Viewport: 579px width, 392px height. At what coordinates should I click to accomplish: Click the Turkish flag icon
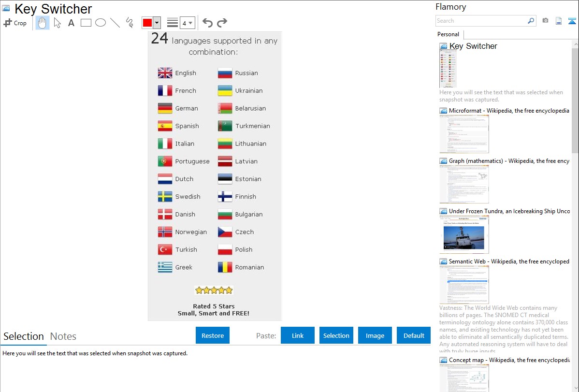point(165,249)
